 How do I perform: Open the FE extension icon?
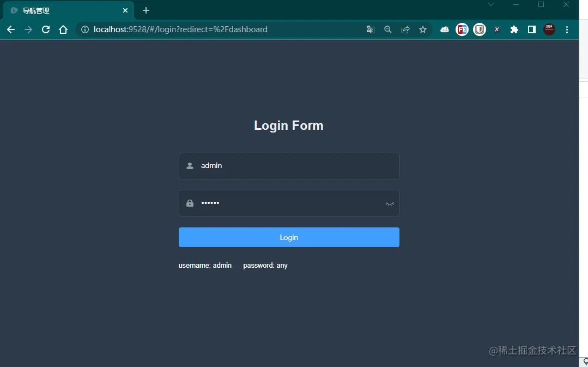click(x=462, y=29)
